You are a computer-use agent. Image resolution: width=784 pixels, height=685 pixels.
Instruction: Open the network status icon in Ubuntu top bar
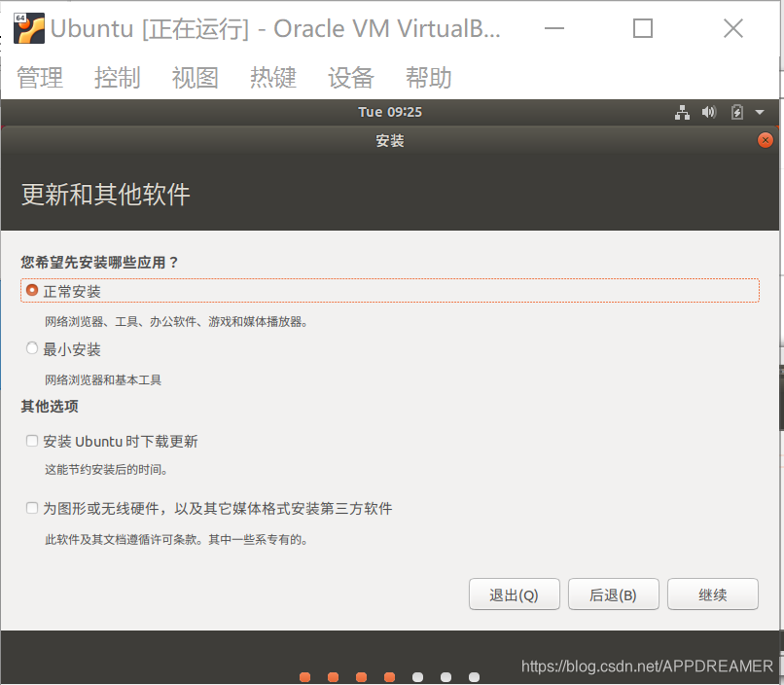tap(682, 113)
